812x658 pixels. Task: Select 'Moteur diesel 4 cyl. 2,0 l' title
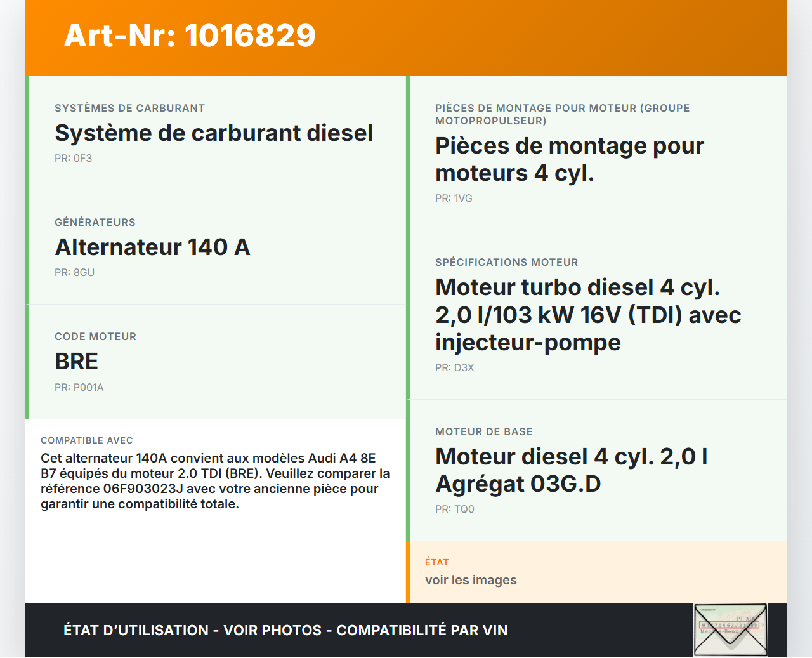572,470
